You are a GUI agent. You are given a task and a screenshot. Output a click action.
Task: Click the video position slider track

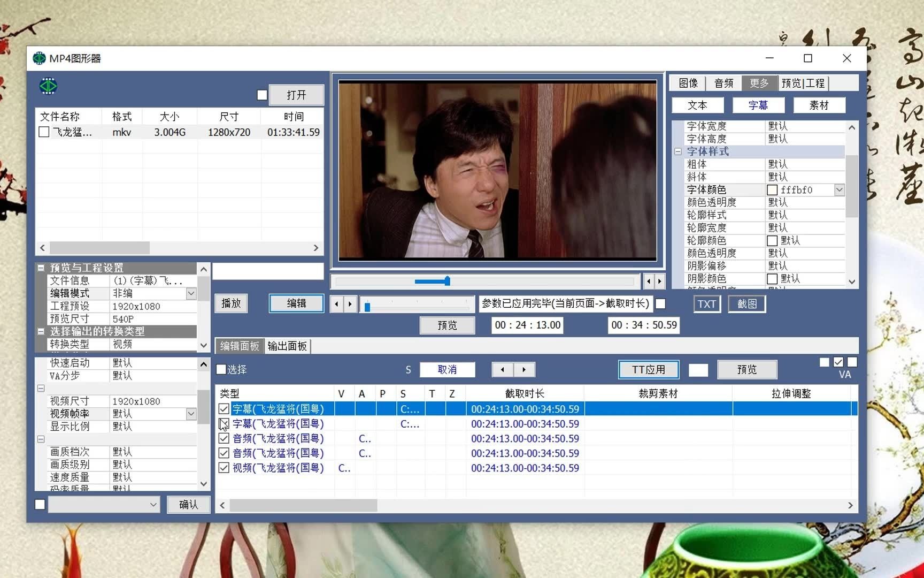pyautogui.click(x=484, y=281)
